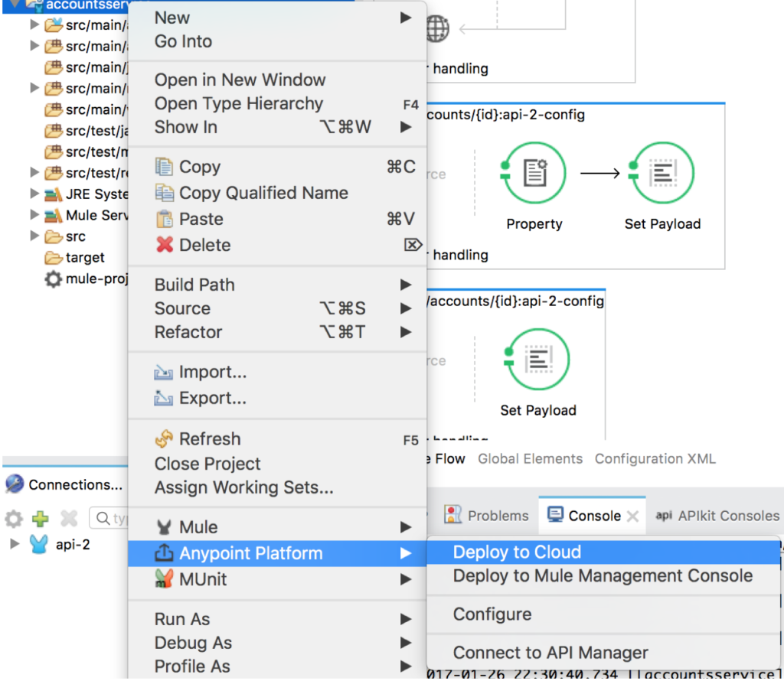Open the Refactor submenu entry

[x=277, y=332]
